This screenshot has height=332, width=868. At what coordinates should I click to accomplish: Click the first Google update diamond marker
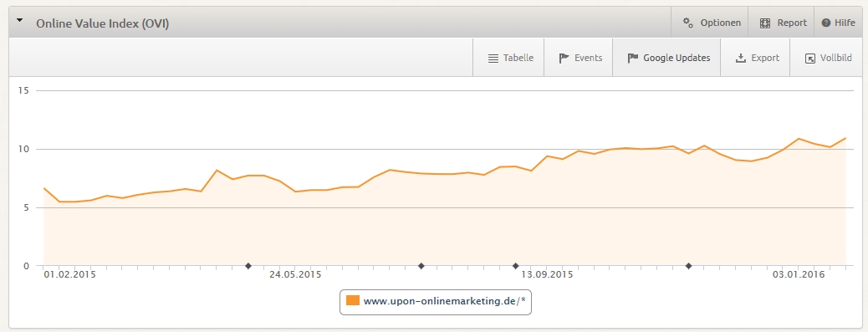pos(248,266)
